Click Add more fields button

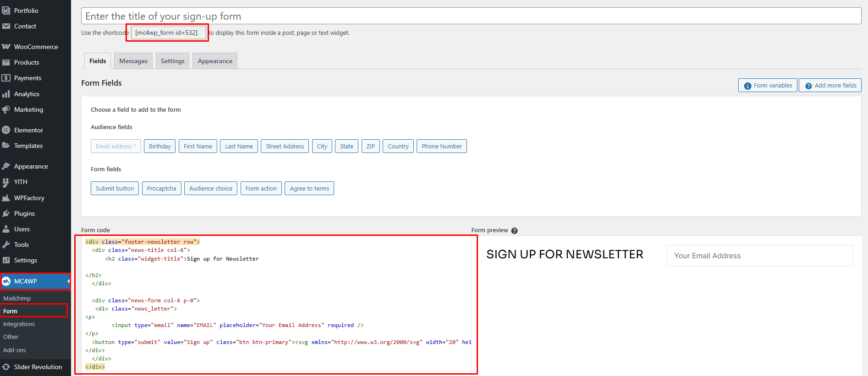pyautogui.click(x=830, y=85)
